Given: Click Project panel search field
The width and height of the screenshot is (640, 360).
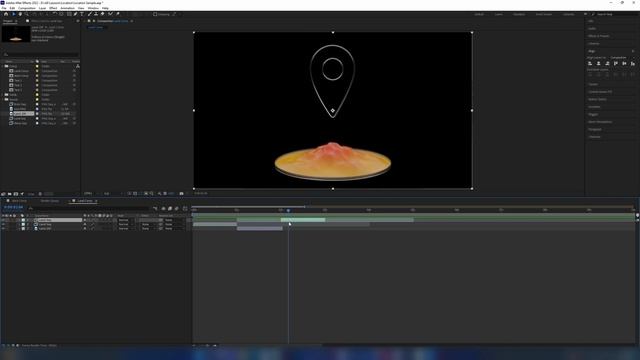Looking at the screenshot, I should (41, 54).
